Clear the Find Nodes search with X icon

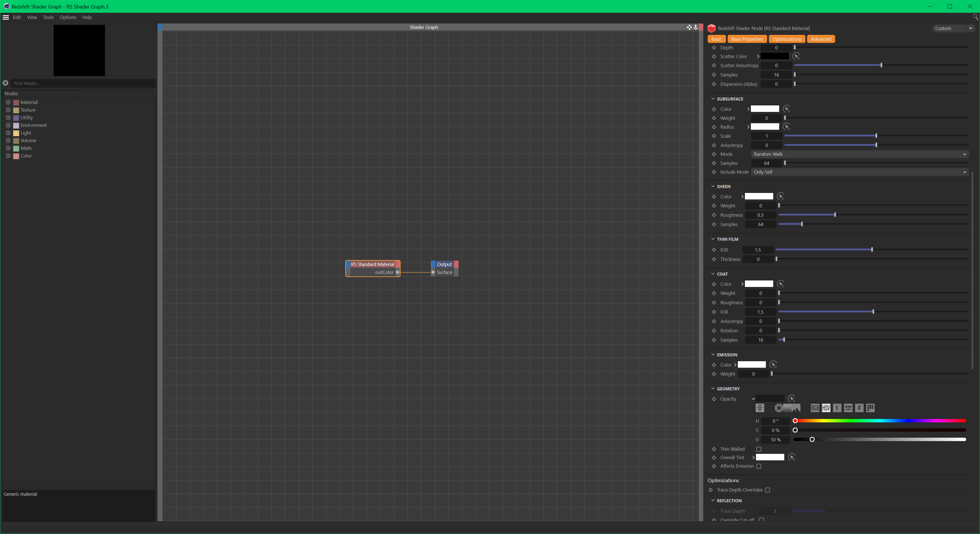coord(5,83)
